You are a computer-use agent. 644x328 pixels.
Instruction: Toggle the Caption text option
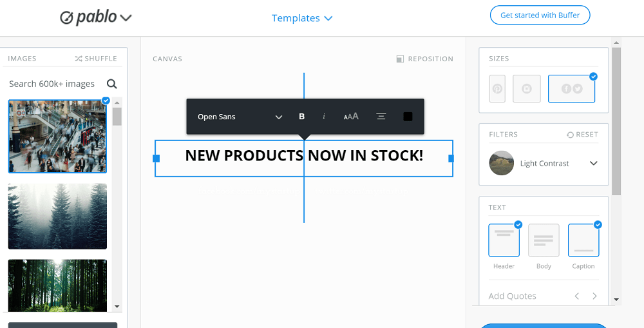click(x=583, y=240)
